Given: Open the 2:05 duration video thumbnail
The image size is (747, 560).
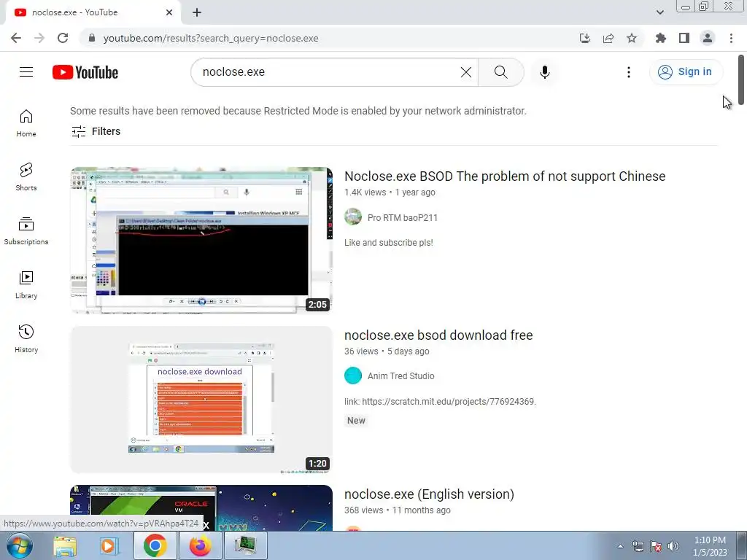Looking at the screenshot, I should coord(201,241).
